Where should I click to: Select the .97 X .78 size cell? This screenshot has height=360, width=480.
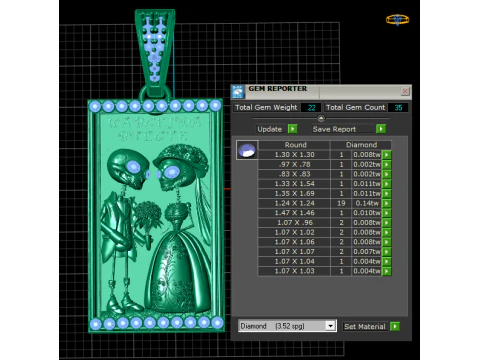294,164
